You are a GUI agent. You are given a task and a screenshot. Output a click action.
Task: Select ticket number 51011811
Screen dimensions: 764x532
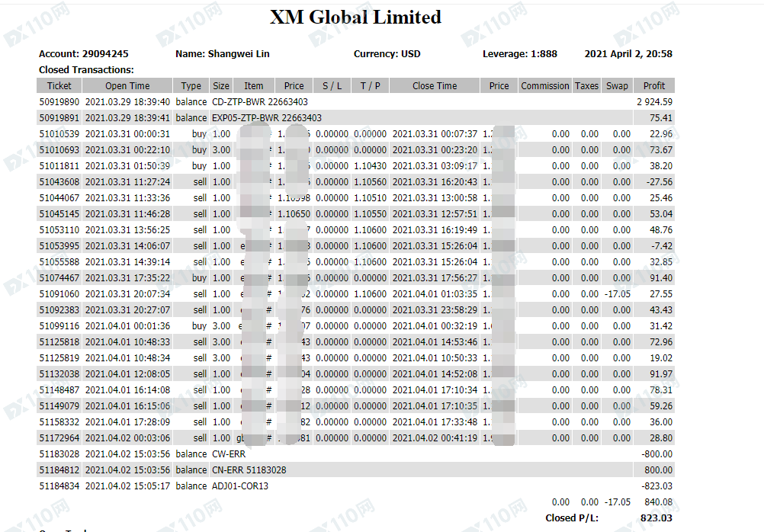(59, 166)
